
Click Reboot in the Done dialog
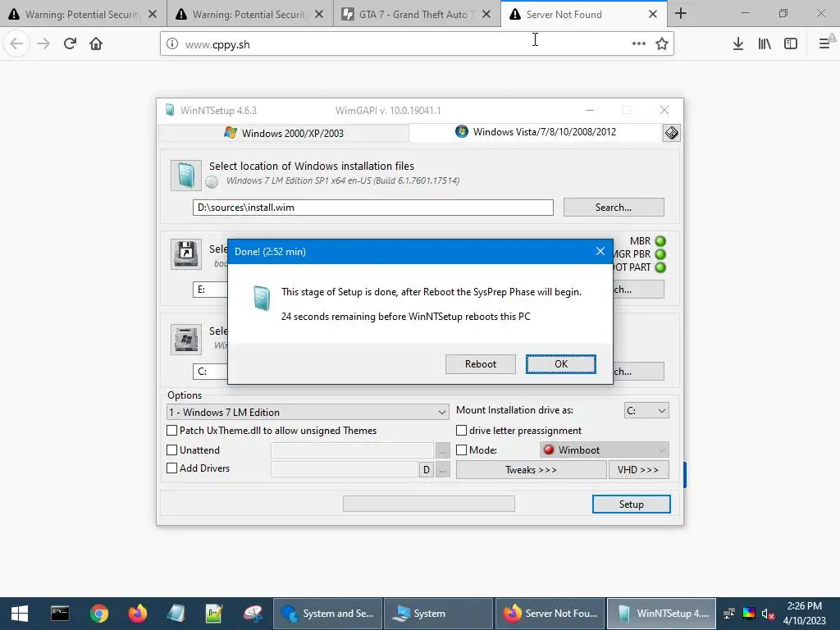480,363
